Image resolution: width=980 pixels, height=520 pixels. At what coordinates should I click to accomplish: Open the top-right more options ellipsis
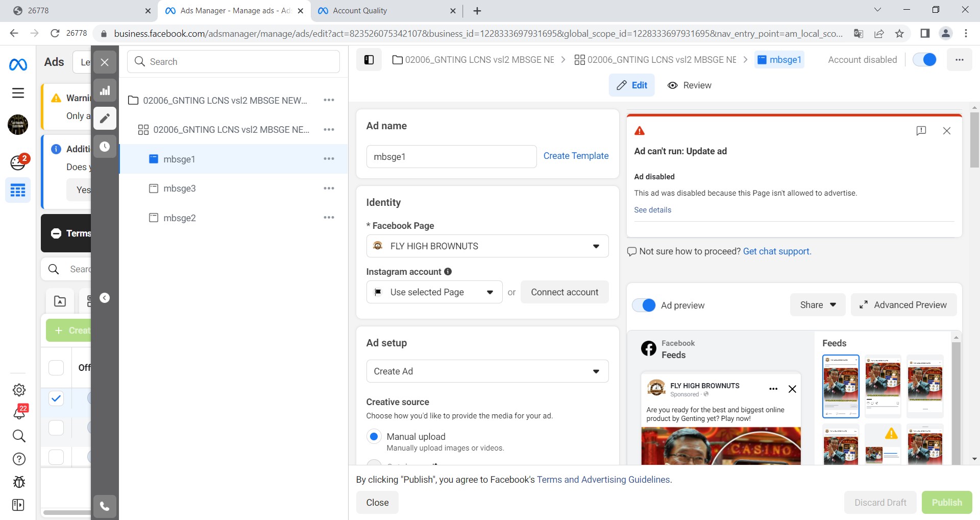coord(959,60)
